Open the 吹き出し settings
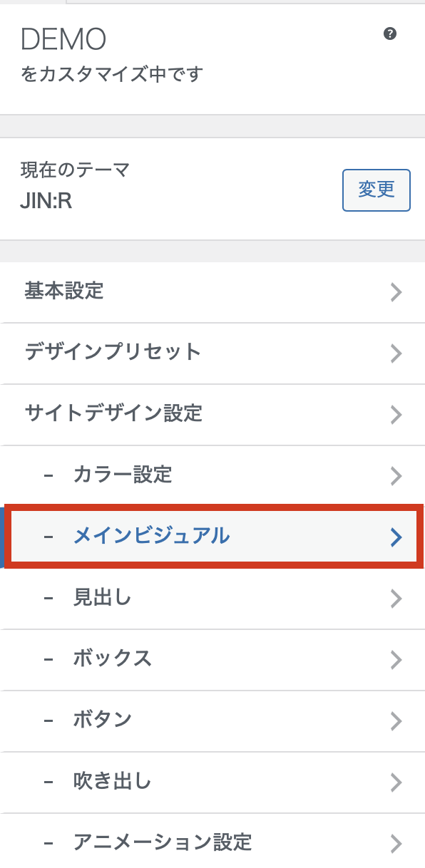Viewport: 425px width, 868px height. pyautogui.click(x=212, y=782)
